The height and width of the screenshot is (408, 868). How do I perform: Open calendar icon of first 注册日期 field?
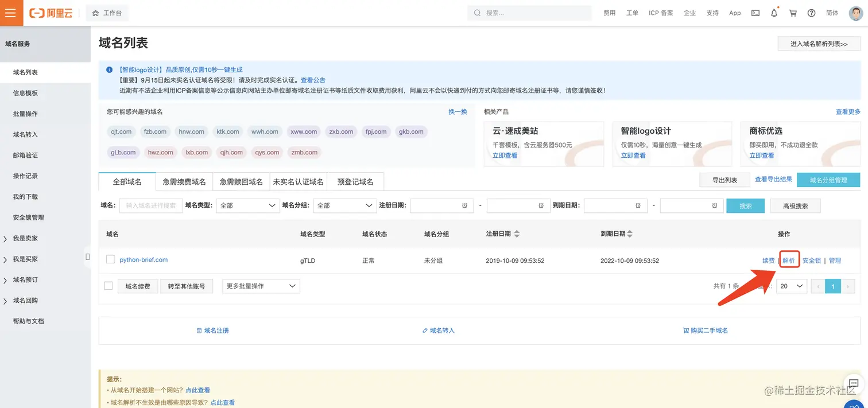pyautogui.click(x=464, y=205)
